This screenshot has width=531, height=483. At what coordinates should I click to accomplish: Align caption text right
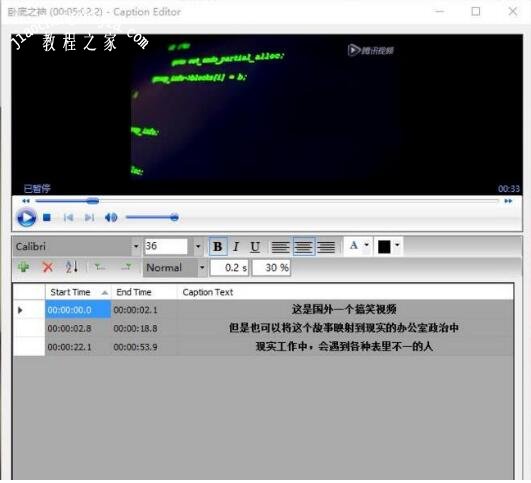[x=326, y=247]
